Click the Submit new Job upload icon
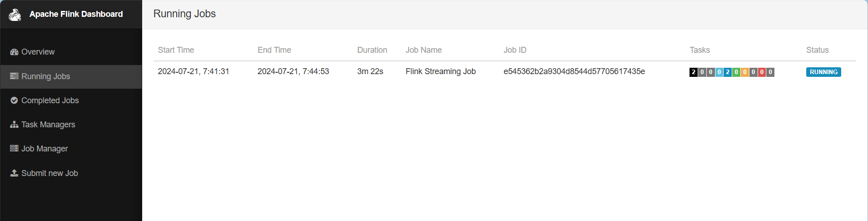Screen dimensions: 868x221 [x=14, y=173]
